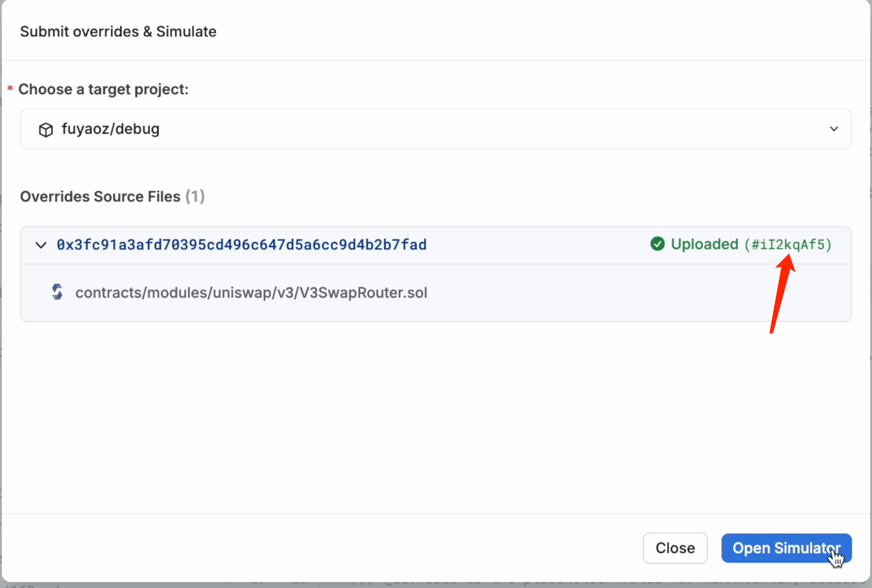
Task: Click empty space inside target project field
Action: coord(493,129)
